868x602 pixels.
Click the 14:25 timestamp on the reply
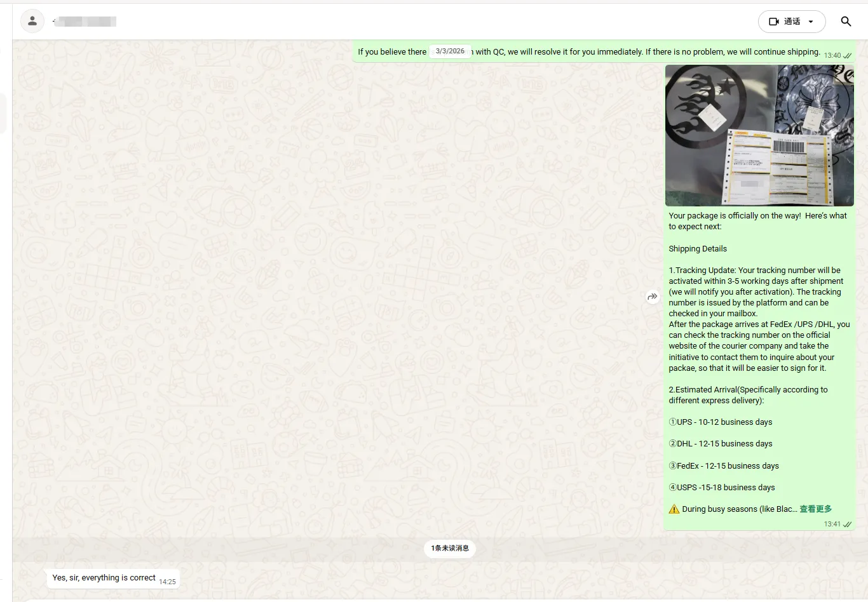[x=167, y=582]
